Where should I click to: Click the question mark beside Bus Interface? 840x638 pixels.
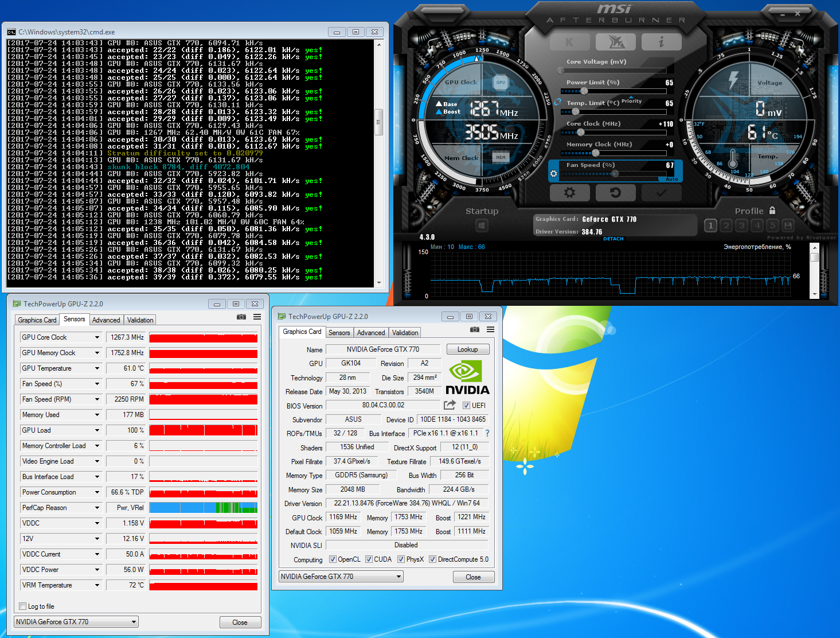(x=487, y=433)
